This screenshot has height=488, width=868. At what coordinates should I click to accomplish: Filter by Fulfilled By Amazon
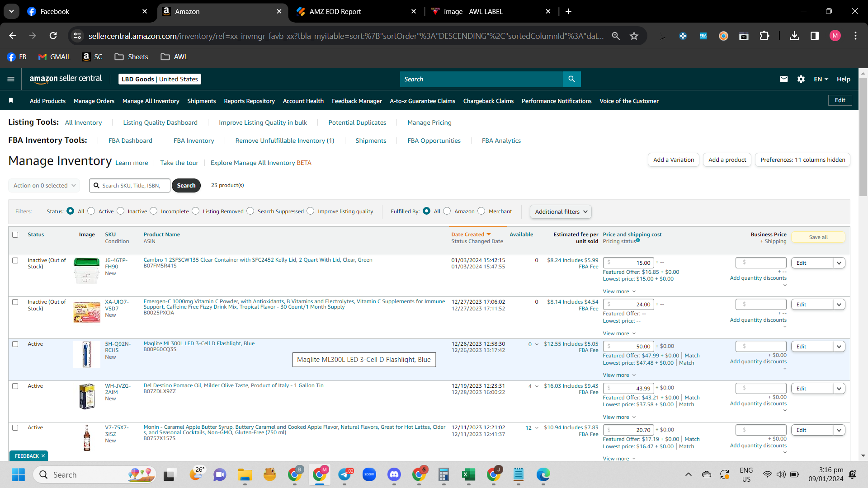(447, 211)
